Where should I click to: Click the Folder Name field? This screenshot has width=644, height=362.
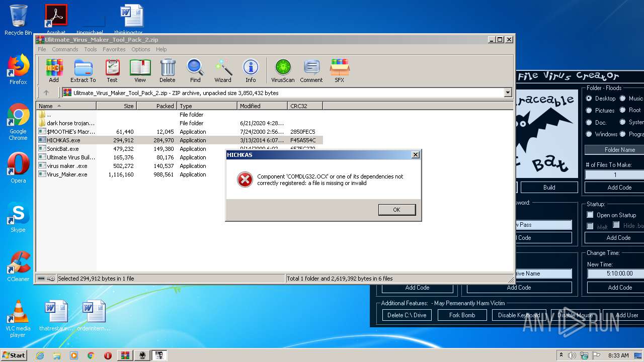coord(615,150)
